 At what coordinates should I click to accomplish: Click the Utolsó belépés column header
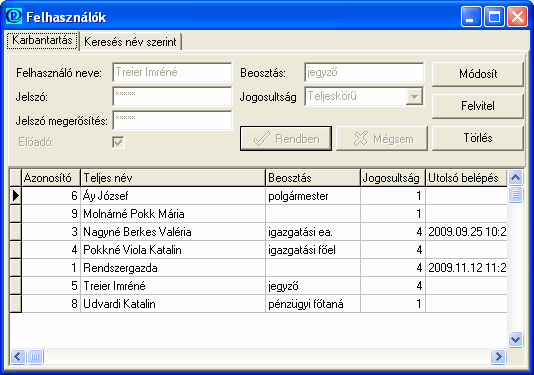point(466,177)
